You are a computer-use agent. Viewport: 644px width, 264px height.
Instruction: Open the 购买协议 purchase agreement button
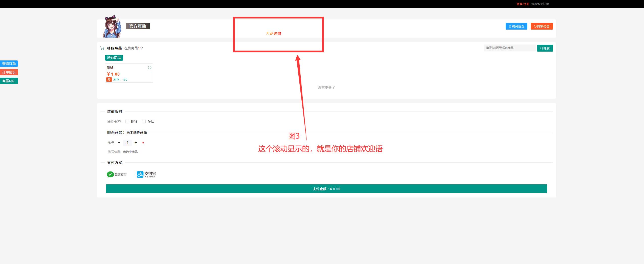tap(516, 26)
